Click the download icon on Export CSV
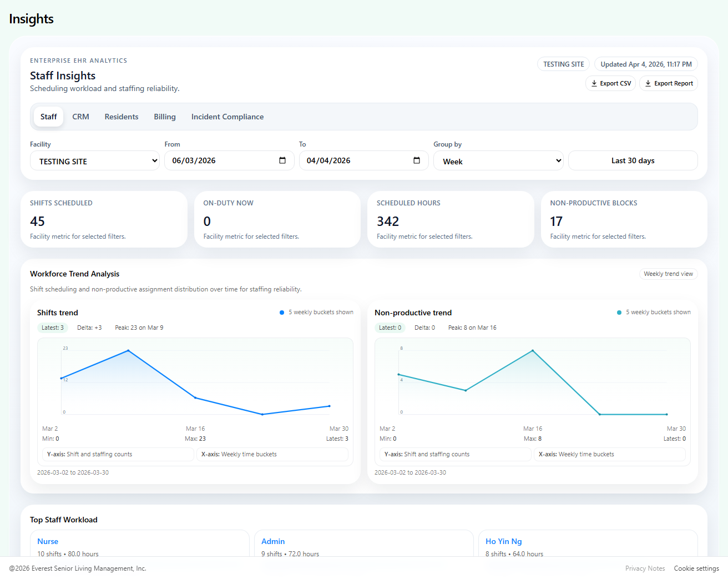 (x=594, y=83)
